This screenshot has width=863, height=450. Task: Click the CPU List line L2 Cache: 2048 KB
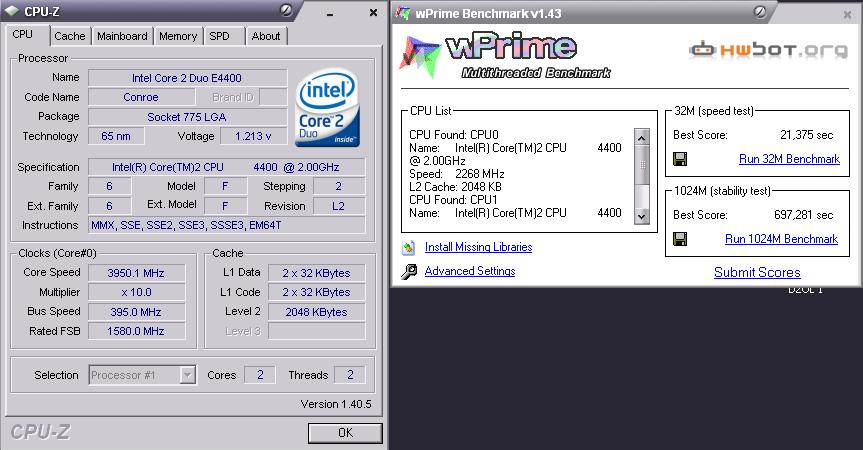click(455, 187)
